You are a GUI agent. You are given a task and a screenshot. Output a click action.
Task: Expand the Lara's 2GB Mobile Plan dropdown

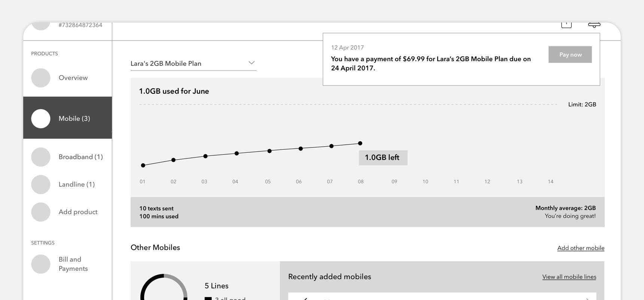click(193, 63)
